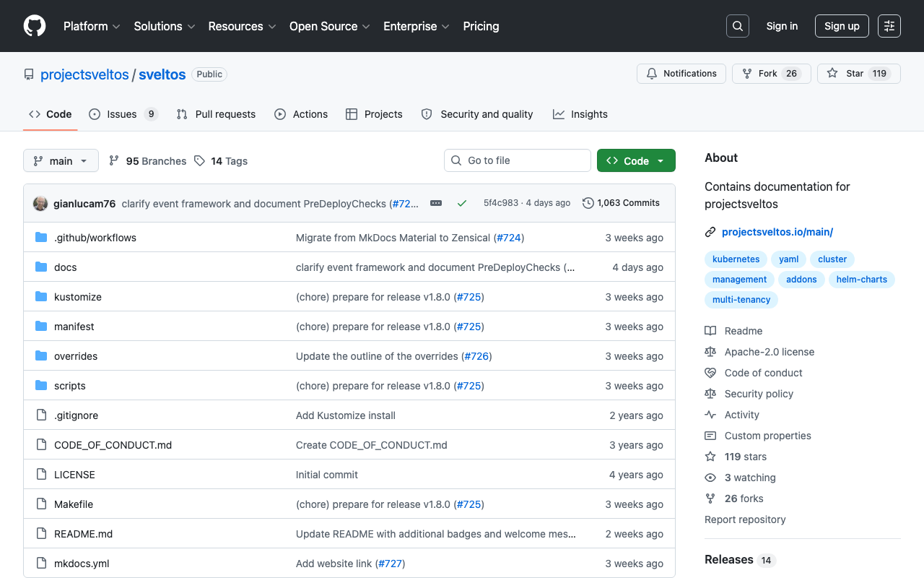Follow the projectsveltos.io/main/ link
The height and width of the screenshot is (578, 924).
pos(777,232)
